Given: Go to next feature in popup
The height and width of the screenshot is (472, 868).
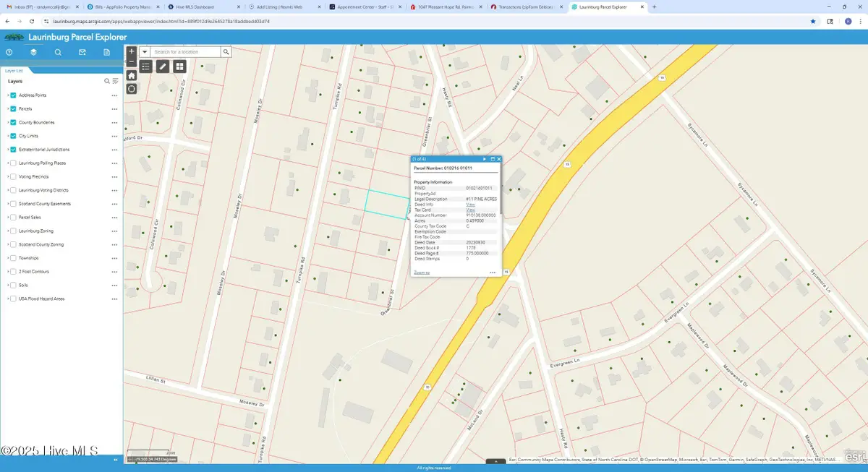Looking at the screenshot, I should click(x=485, y=158).
